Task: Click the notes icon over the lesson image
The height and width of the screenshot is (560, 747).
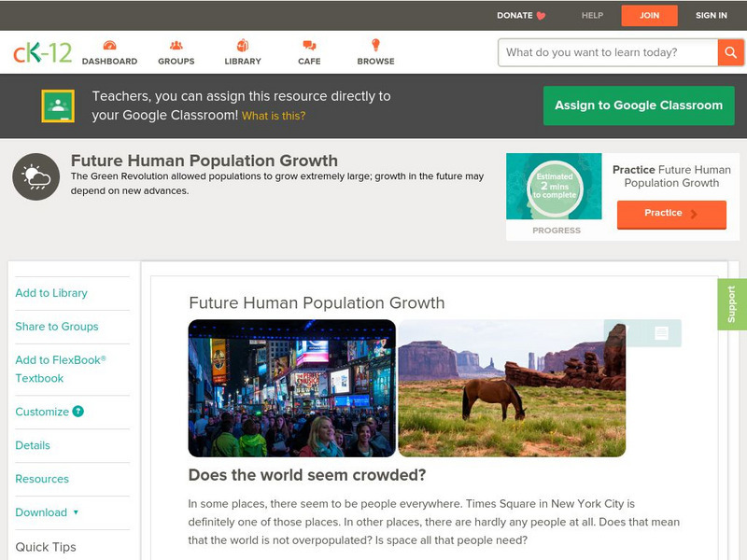Action: click(661, 333)
